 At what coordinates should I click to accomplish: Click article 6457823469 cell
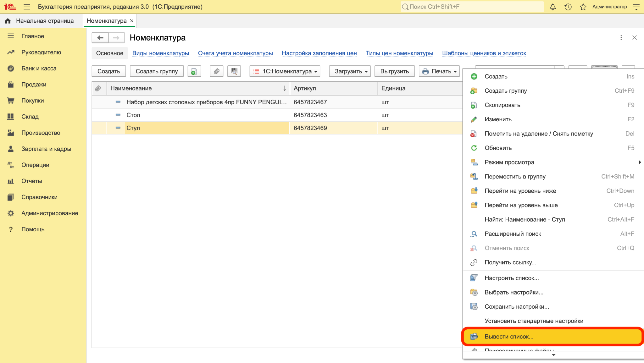(x=333, y=128)
